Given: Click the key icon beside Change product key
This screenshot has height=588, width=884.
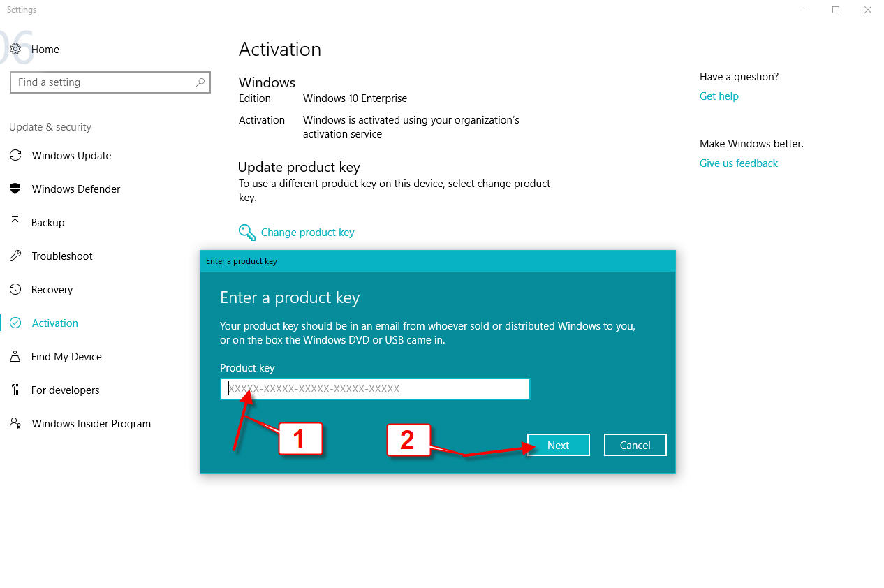Looking at the screenshot, I should coord(246,233).
